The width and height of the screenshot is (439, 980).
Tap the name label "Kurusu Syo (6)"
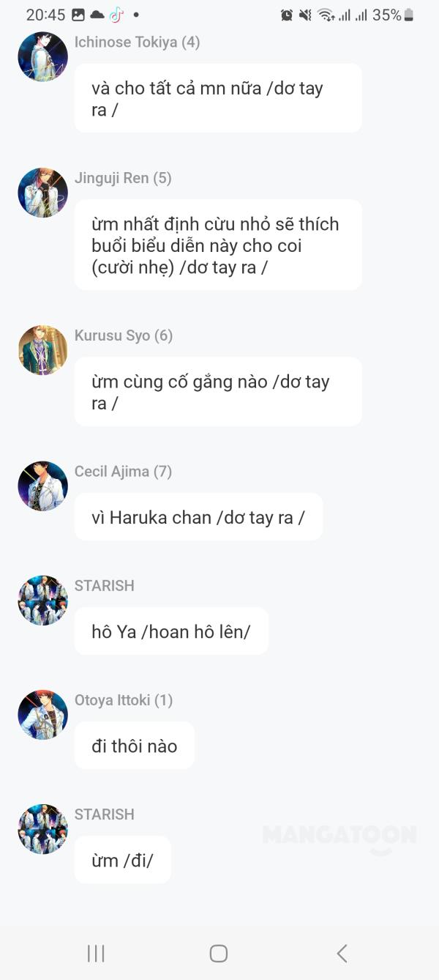(x=124, y=335)
